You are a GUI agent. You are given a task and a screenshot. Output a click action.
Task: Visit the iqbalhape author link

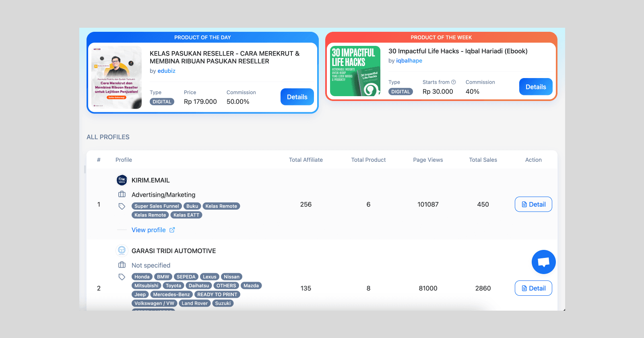tap(409, 61)
